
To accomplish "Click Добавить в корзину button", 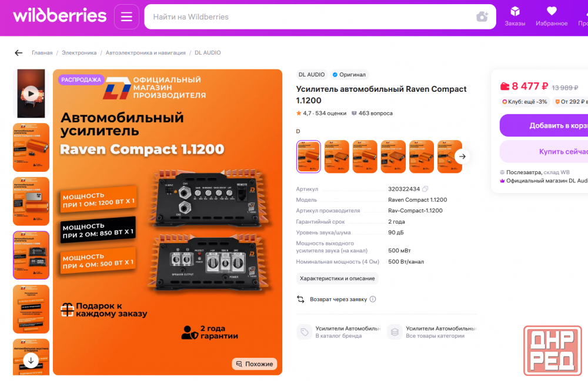I will (544, 126).
